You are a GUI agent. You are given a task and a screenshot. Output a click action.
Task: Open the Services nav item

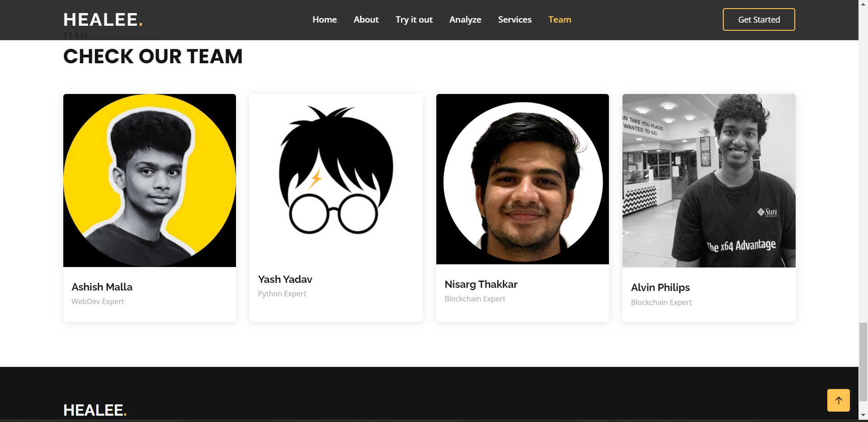[515, 19]
